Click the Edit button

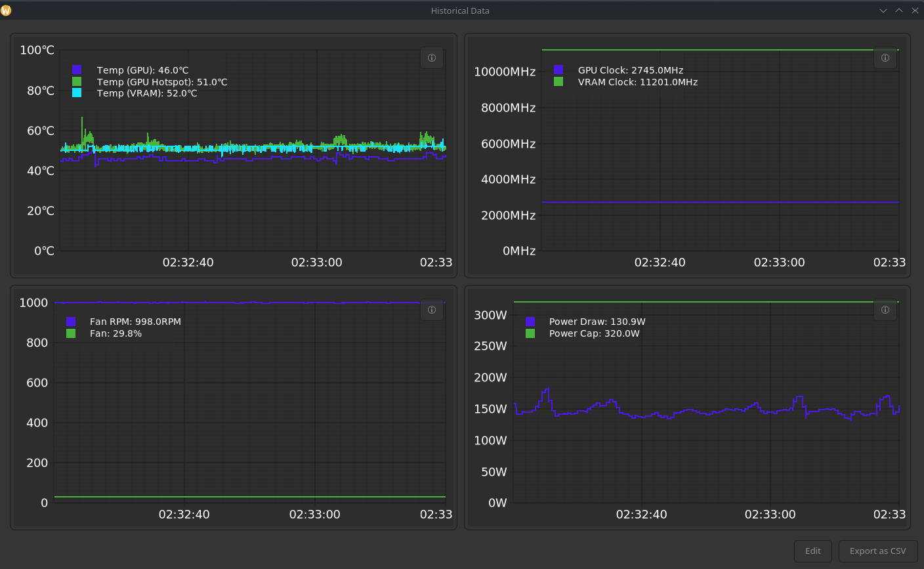point(813,551)
